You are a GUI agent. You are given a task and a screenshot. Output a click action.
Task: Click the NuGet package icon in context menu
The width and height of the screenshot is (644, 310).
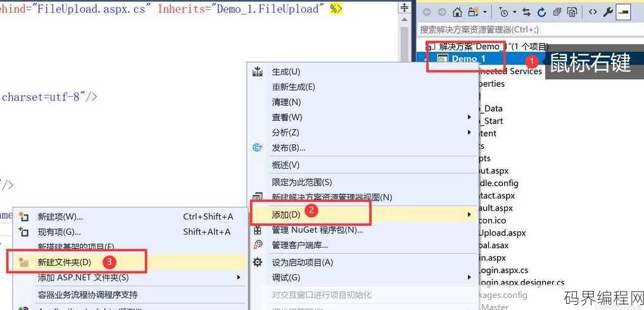pos(258,230)
